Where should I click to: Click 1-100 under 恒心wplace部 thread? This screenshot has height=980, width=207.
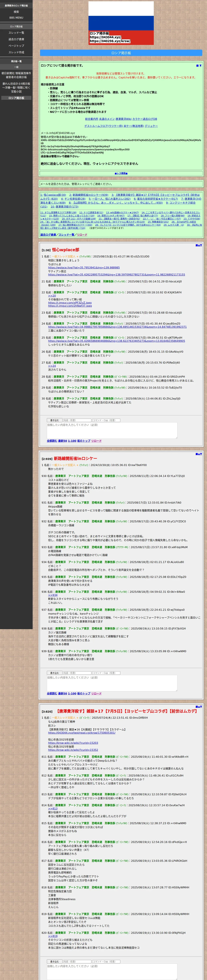pos(72,441)
